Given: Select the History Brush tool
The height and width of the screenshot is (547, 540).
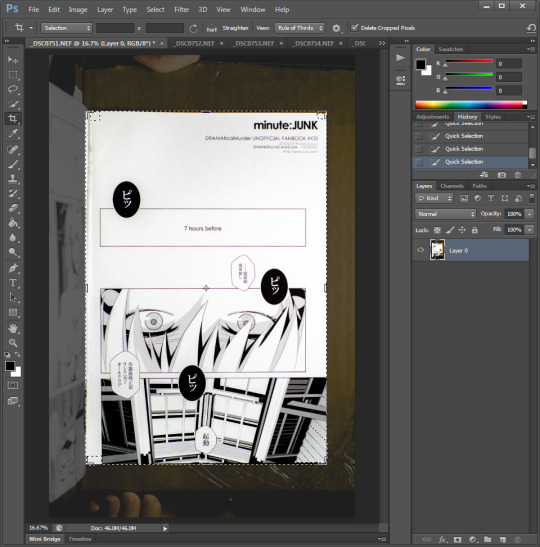Looking at the screenshot, I should click(13, 193).
